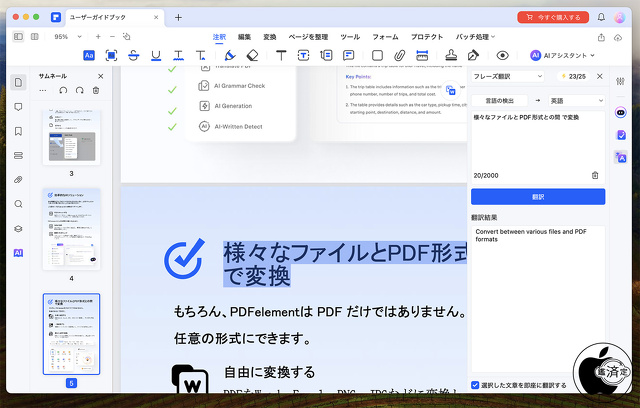The image size is (640, 408).
Task: Open the 注釈 tab
Action: (219, 37)
